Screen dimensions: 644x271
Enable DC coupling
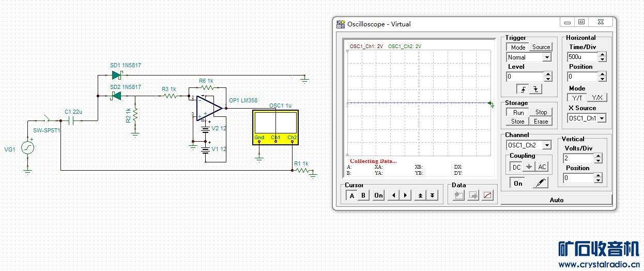click(x=516, y=167)
